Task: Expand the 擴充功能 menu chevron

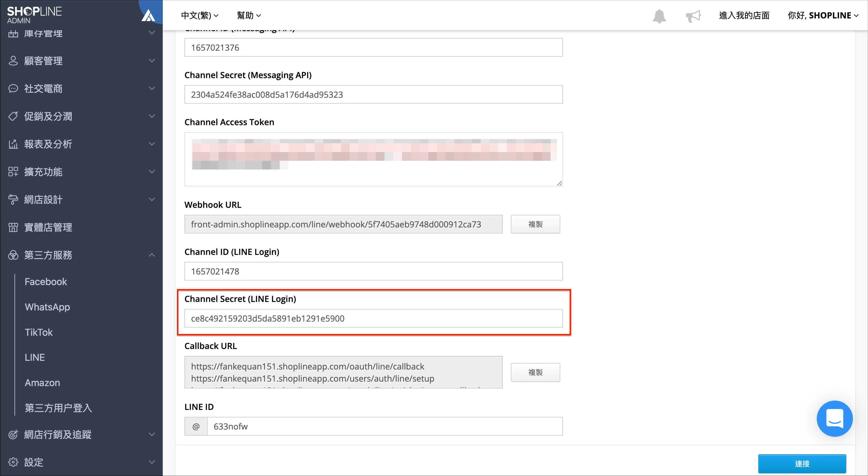Action: pyautogui.click(x=152, y=172)
